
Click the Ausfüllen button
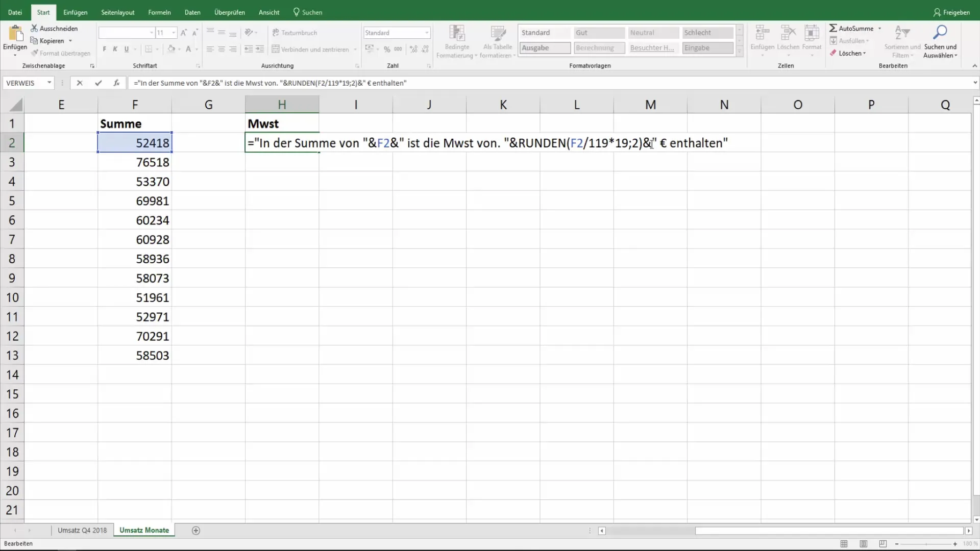click(x=849, y=41)
